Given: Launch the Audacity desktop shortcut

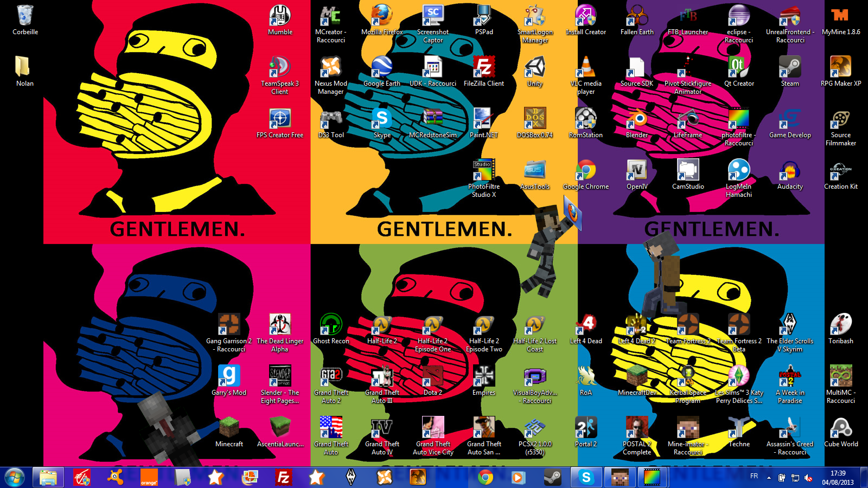Looking at the screenshot, I should tap(790, 172).
